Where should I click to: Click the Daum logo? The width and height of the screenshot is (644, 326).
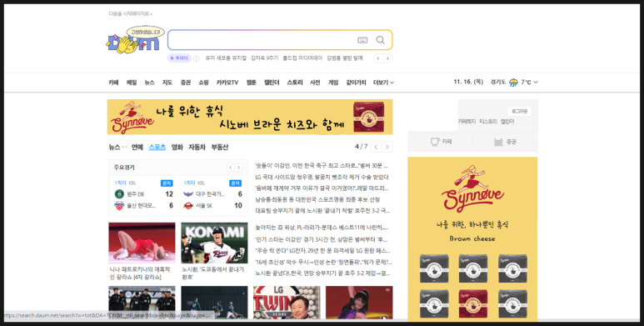click(133, 40)
